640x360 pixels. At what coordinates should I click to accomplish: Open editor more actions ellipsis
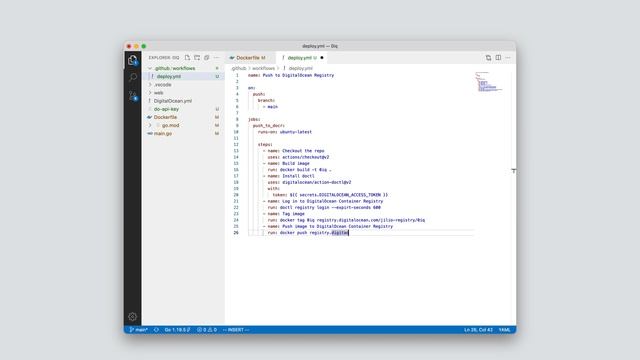(508, 58)
